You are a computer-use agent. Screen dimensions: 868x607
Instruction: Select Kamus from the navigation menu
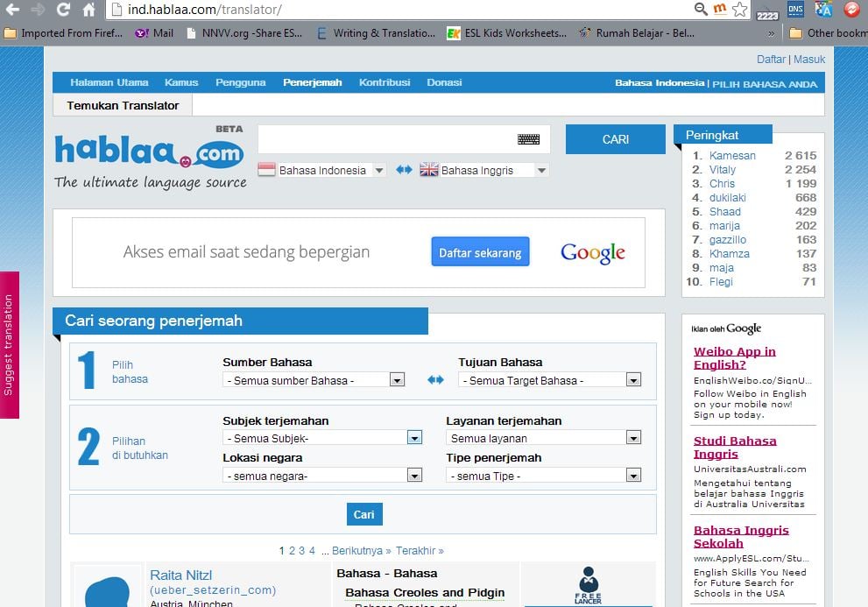point(180,82)
